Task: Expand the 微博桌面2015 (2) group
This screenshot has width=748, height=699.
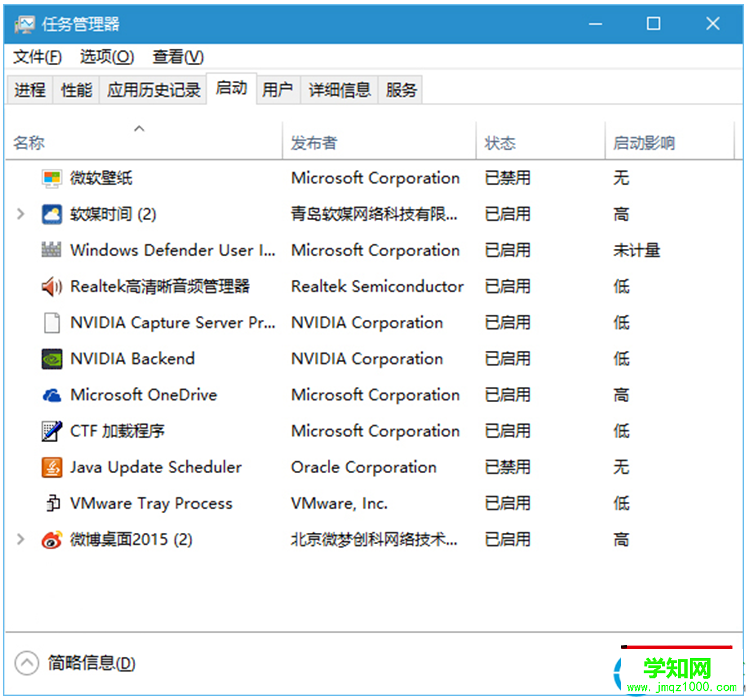Action: tap(21, 540)
